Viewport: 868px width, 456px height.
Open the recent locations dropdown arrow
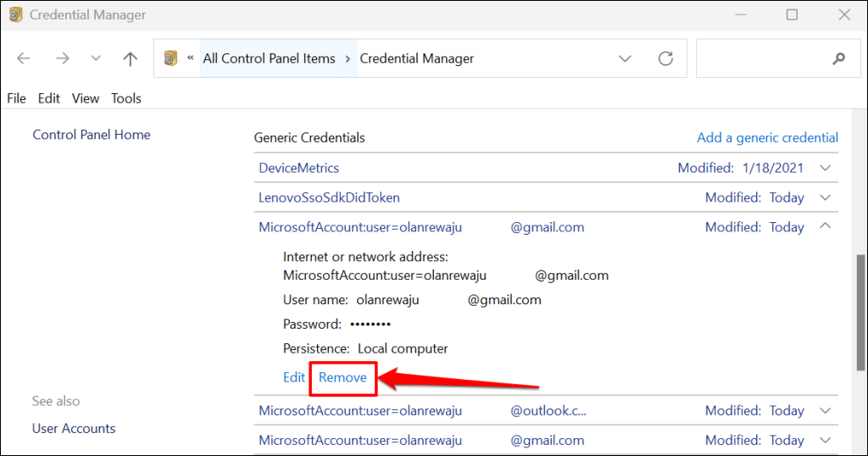96,59
